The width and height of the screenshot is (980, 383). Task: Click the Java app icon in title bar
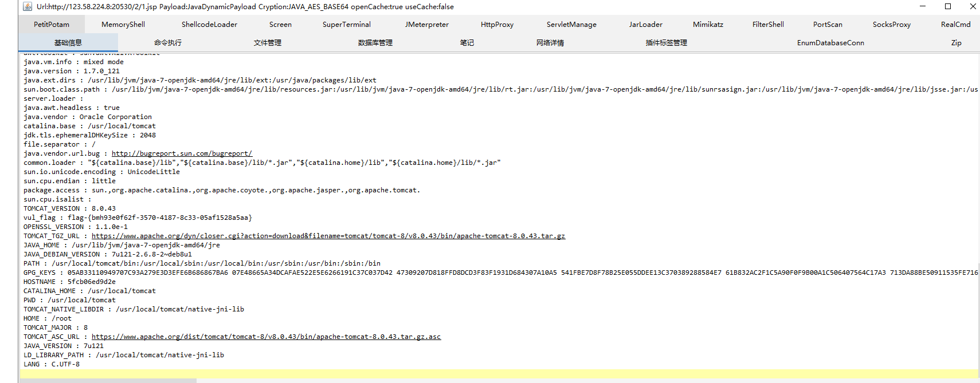(x=28, y=6)
